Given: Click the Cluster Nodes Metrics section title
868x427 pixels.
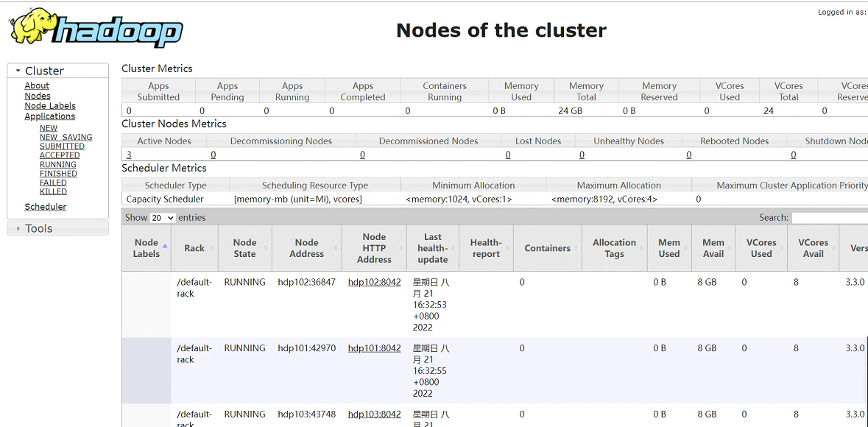Looking at the screenshot, I should (174, 124).
